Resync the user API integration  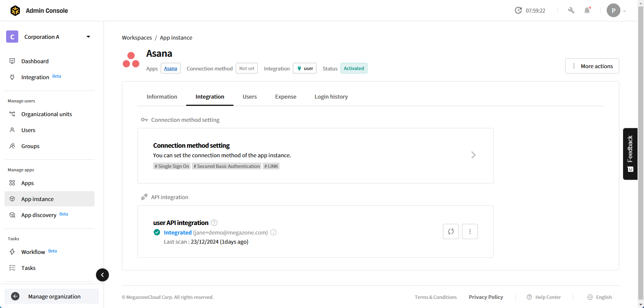451,231
